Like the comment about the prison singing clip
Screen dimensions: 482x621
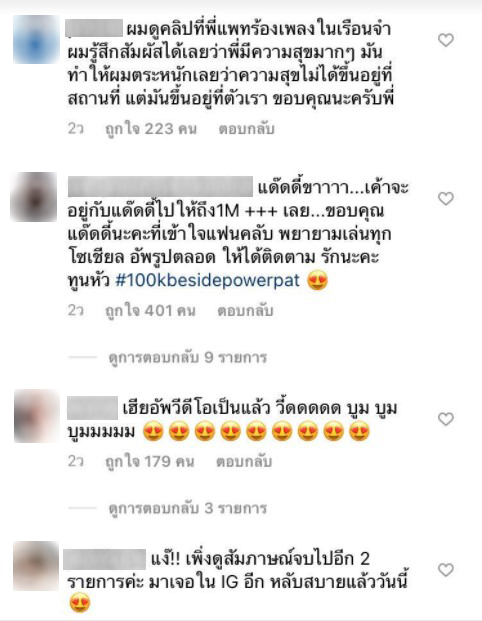(446, 40)
